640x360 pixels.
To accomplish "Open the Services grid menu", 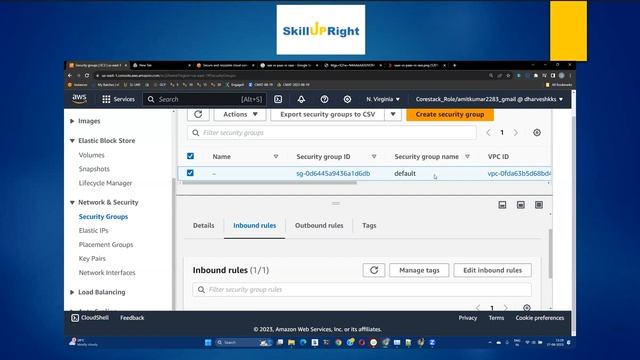I will (118, 99).
